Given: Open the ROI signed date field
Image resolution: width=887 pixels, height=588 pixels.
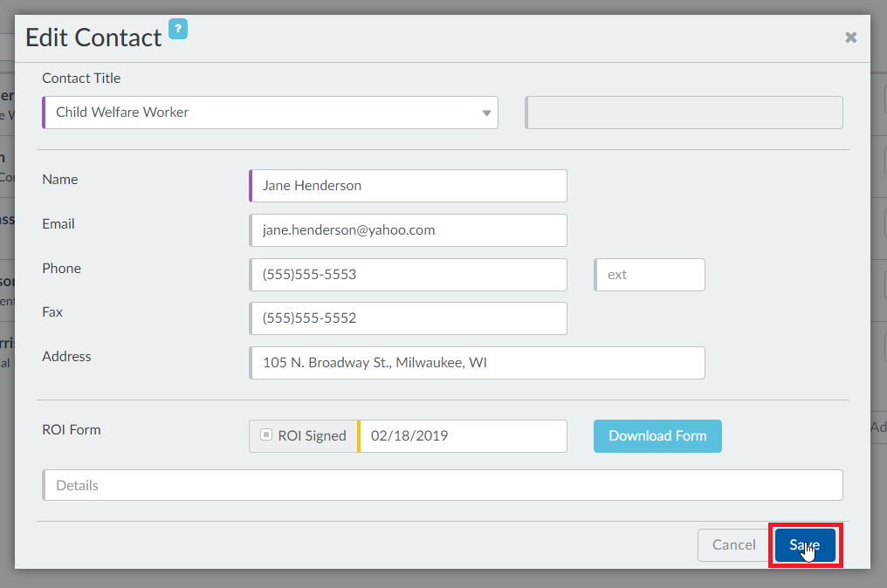Looking at the screenshot, I should (463, 436).
